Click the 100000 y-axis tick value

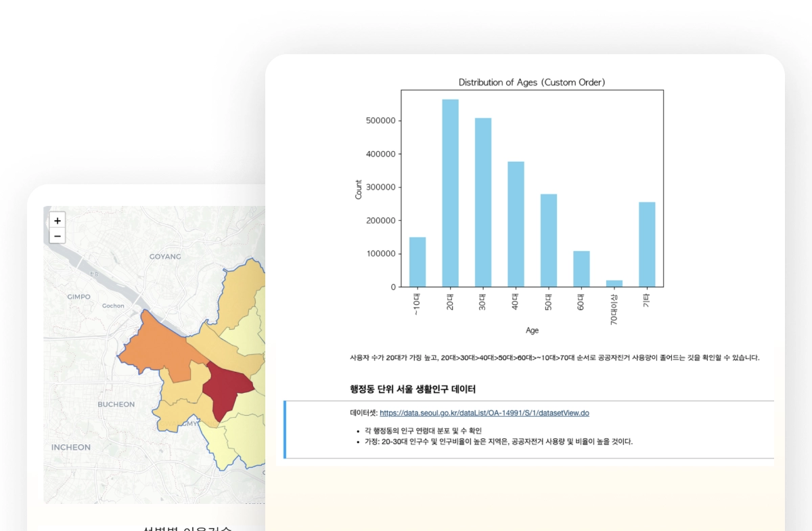pyautogui.click(x=381, y=254)
